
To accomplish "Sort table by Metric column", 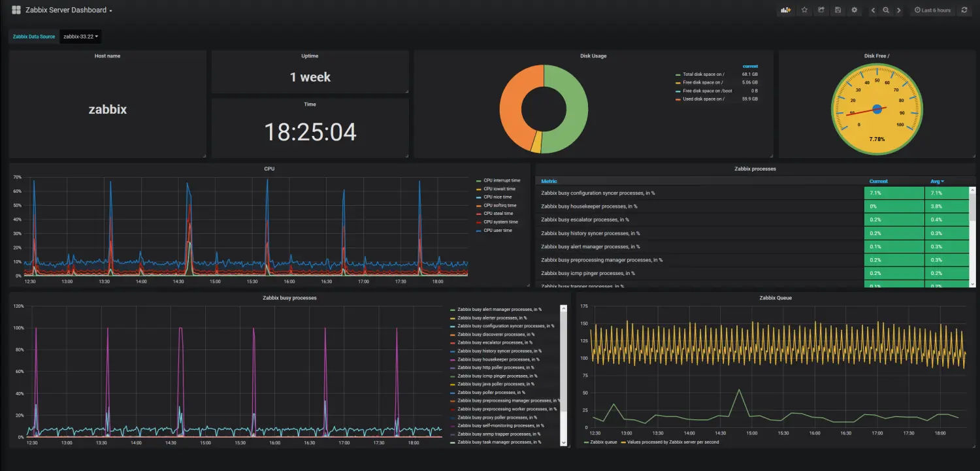I will pyautogui.click(x=549, y=181).
